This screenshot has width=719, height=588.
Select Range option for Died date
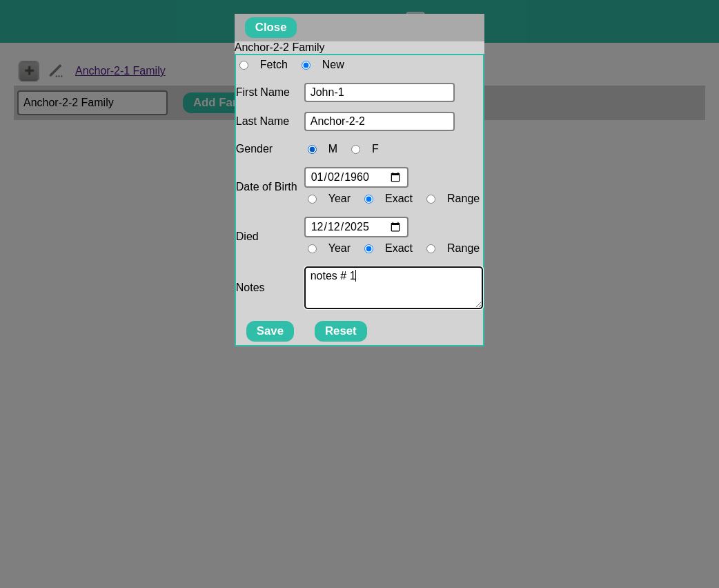pyautogui.click(x=431, y=249)
